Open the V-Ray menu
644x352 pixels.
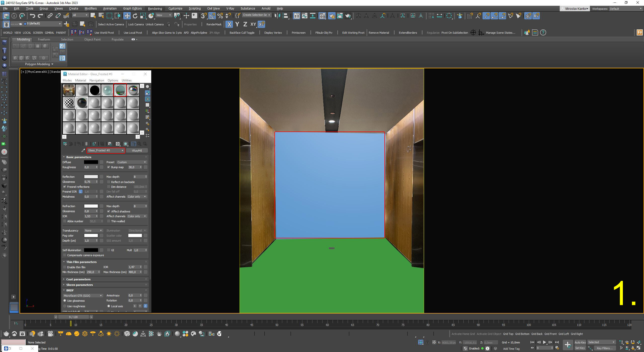230,9
